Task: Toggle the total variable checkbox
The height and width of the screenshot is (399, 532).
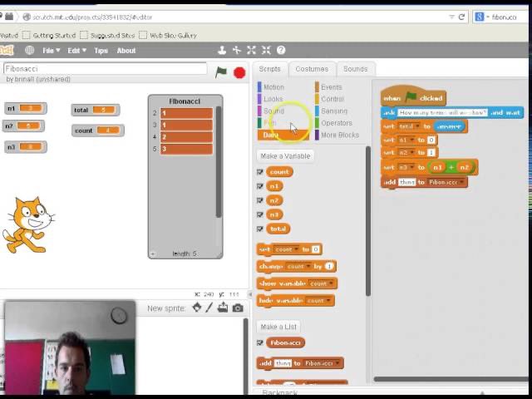Action: [260, 229]
